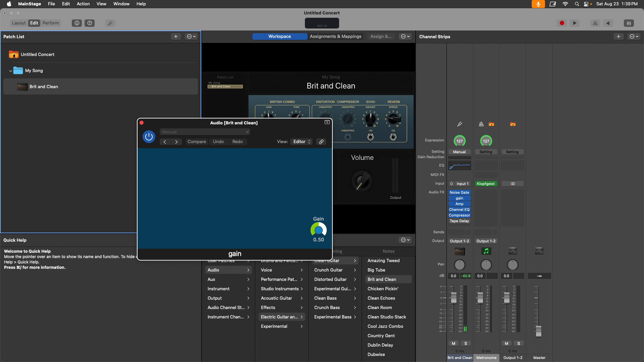
Task: Open Spotlight search in the macOS menu bar
Action: (577, 4)
